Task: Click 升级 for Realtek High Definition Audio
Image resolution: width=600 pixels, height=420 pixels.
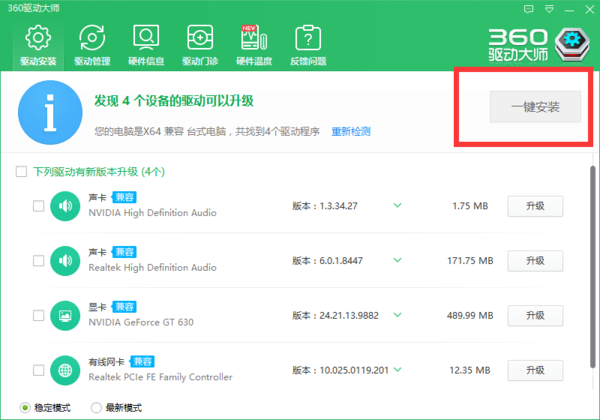Action: 535,261
